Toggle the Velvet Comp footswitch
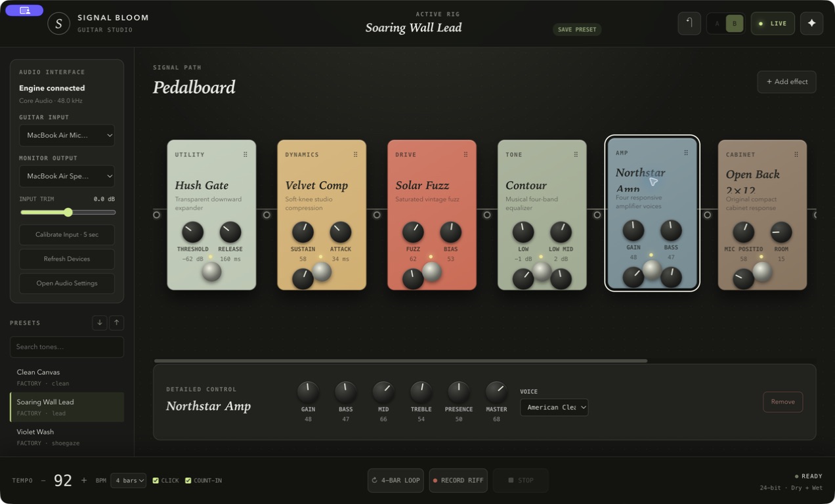Screen dimensions: 835x504 click(322, 271)
